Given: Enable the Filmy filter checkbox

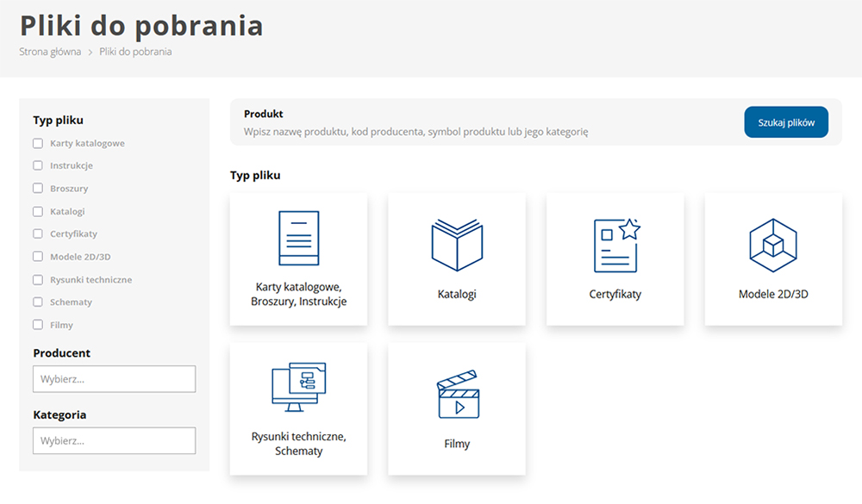Looking at the screenshot, I should pos(37,325).
